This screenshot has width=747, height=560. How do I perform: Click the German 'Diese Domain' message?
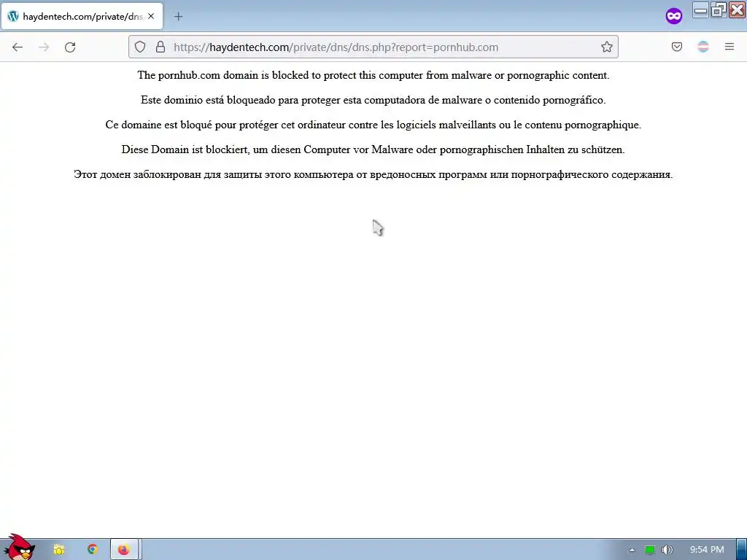tap(373, 149)
